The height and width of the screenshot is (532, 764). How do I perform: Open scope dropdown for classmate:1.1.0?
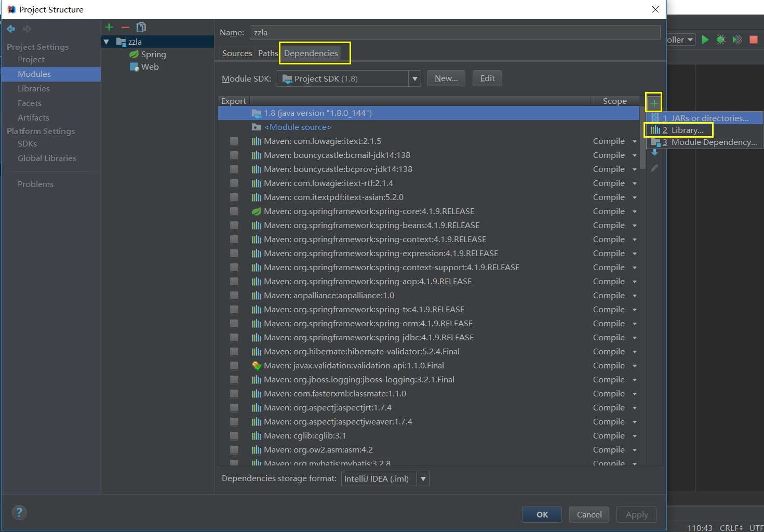point(634,394)
